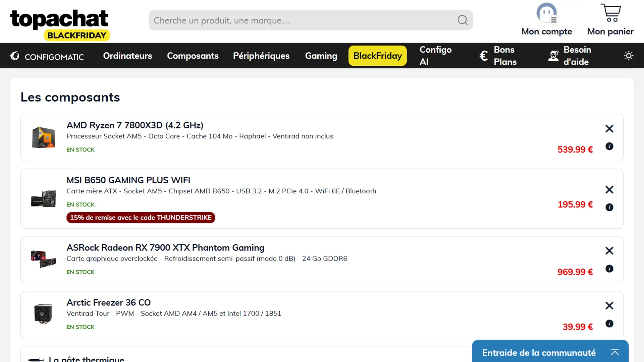Click Mon compte label
The width and height of the screenshot is (644, 362).
(547, 32)
